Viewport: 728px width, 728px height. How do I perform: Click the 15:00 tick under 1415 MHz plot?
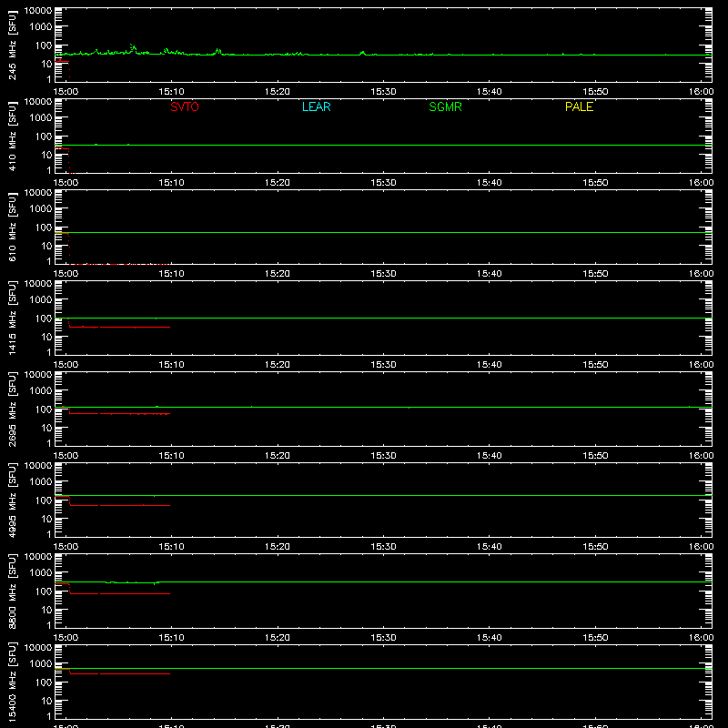[x=66, y=365]
